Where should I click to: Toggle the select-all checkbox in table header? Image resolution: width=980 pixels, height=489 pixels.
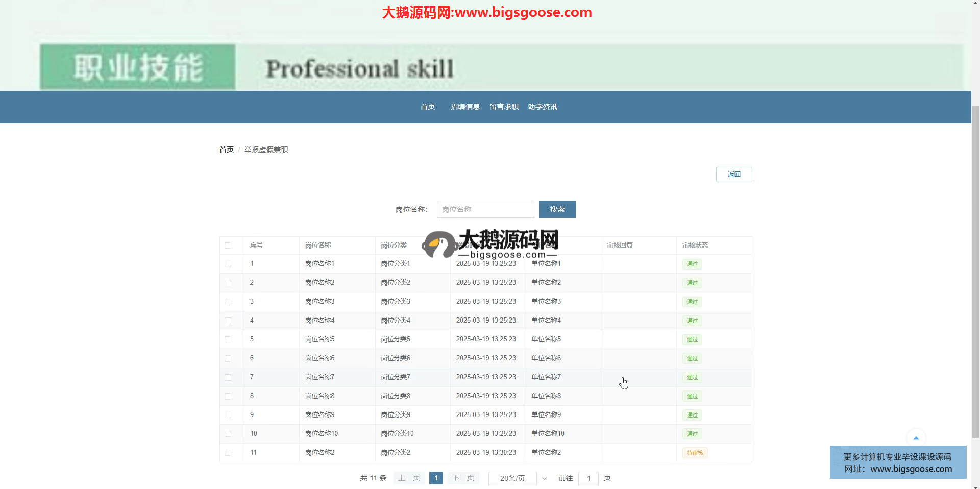tap(228, 246)
